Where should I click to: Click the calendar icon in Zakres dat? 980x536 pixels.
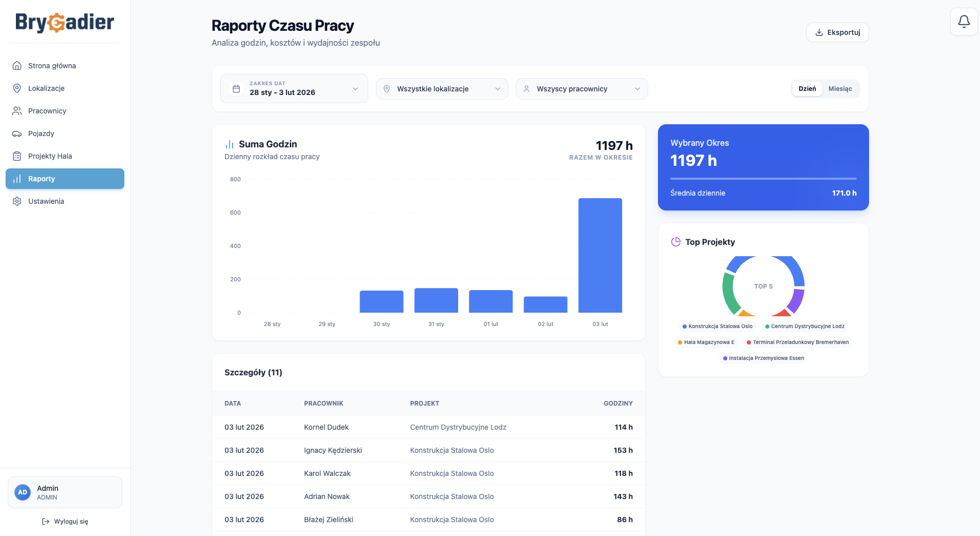(x=236, y=89)
